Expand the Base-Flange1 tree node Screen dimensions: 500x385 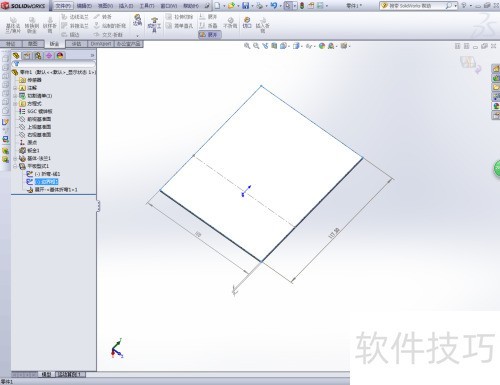click(15, 158)
